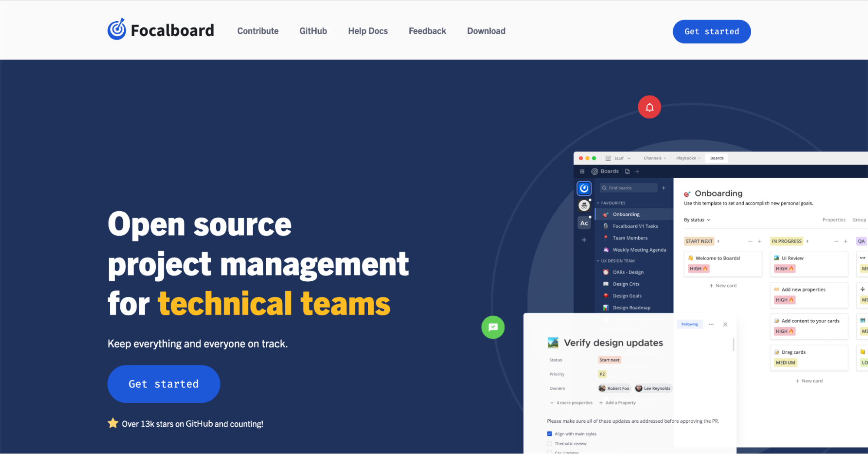Open the Ac workspace icon

[584, 222]
